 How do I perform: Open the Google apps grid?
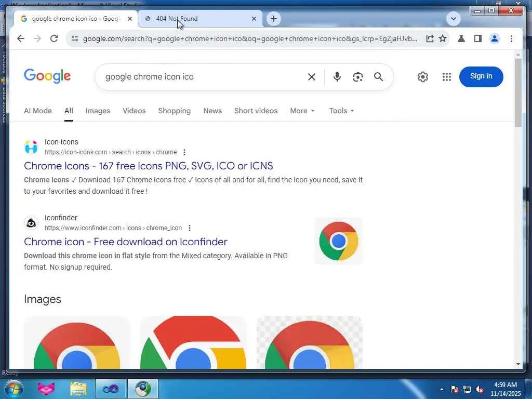pos(447,77)
